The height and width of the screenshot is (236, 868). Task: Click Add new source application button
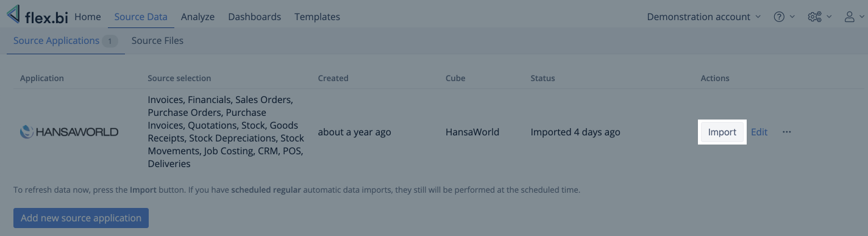(x=81, y=218)
